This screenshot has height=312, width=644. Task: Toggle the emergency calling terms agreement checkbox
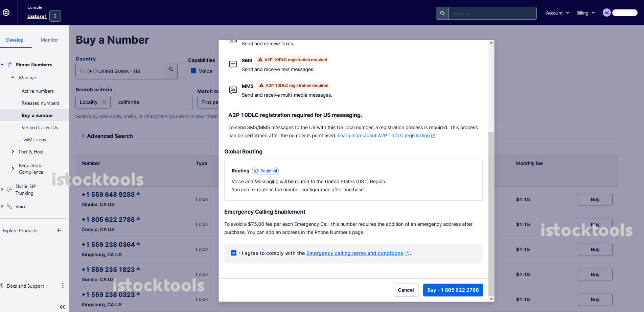click(234, 253)
